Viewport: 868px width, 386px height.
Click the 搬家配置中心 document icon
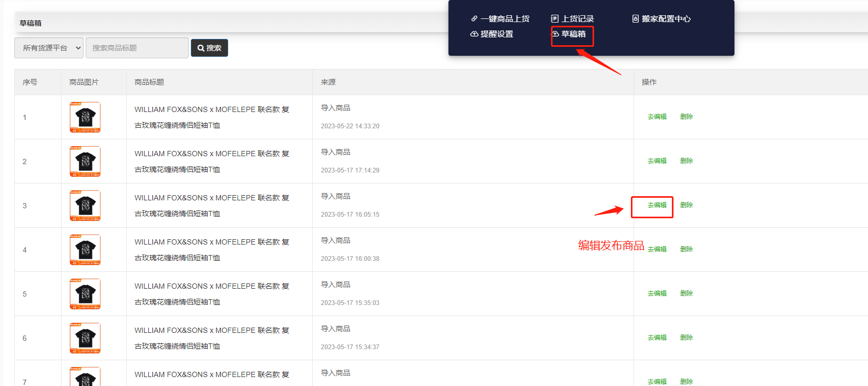(635, 19)
